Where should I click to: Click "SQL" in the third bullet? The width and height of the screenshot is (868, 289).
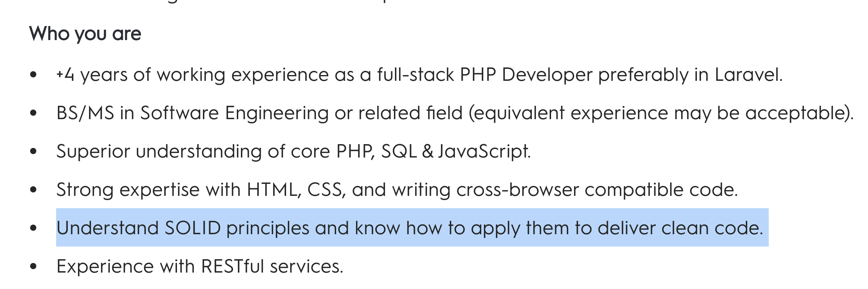click(x=399, y=151)
